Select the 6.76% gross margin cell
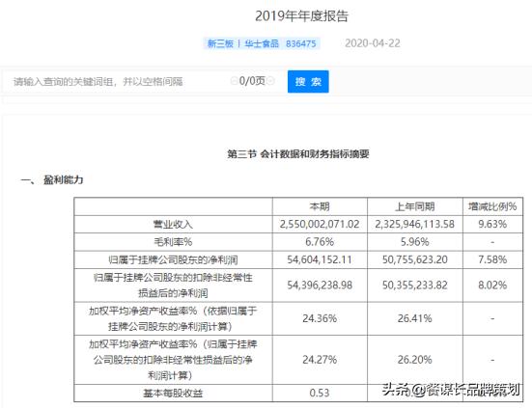 pos(320,242)
